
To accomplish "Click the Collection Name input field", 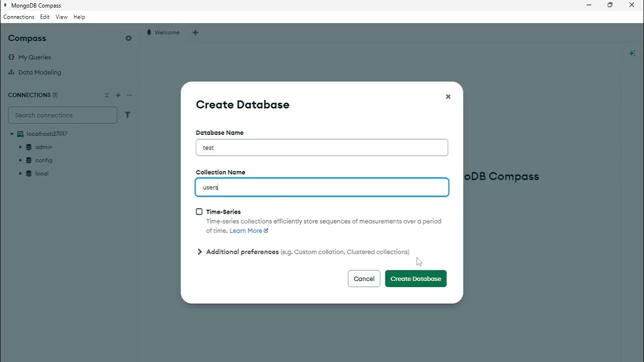I will 322,187.
